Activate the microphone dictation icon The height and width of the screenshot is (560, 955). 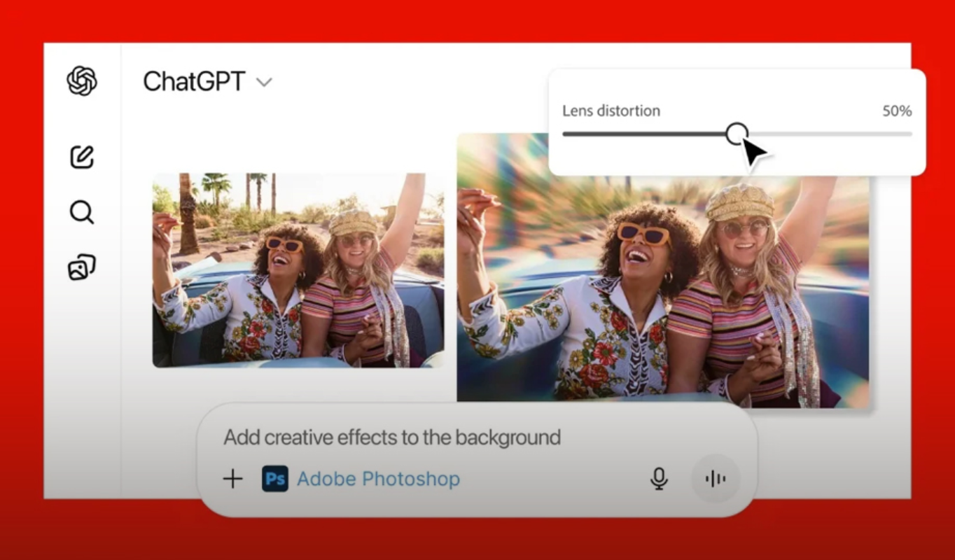pos(658,479)
